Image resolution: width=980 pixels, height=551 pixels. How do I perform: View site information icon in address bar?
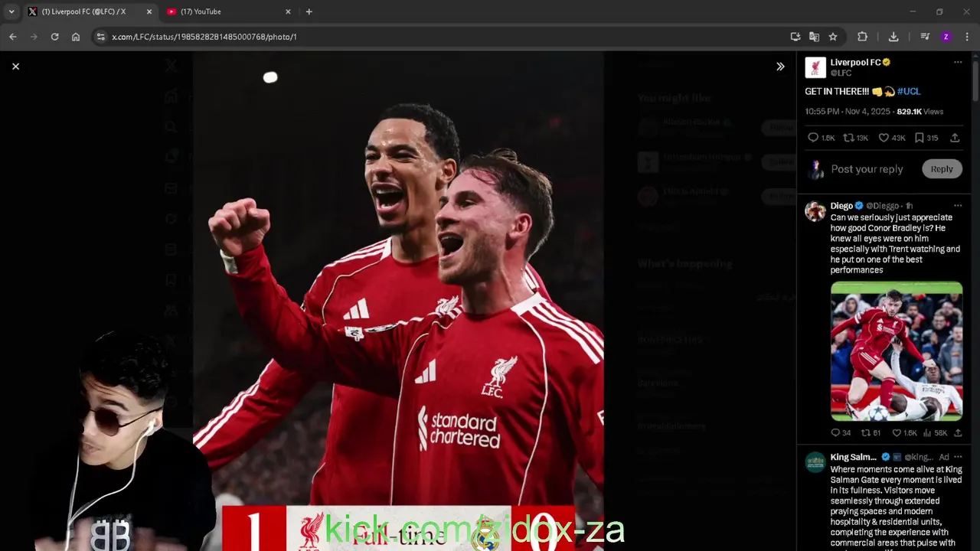pyautogui.click(x=100, y=37)
